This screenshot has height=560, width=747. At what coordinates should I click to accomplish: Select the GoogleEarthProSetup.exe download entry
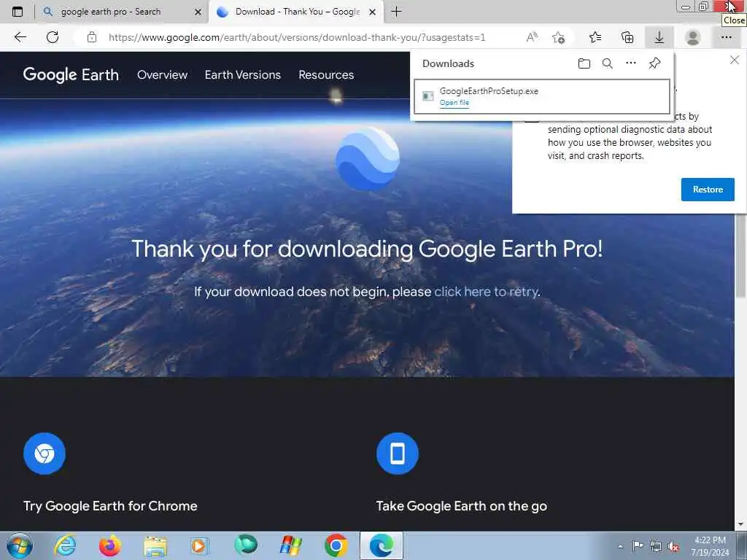click(542, 97)
